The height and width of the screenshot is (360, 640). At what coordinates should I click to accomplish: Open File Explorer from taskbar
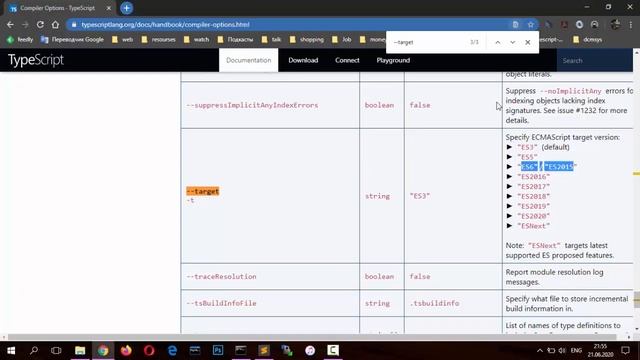[x=80, y=351]
